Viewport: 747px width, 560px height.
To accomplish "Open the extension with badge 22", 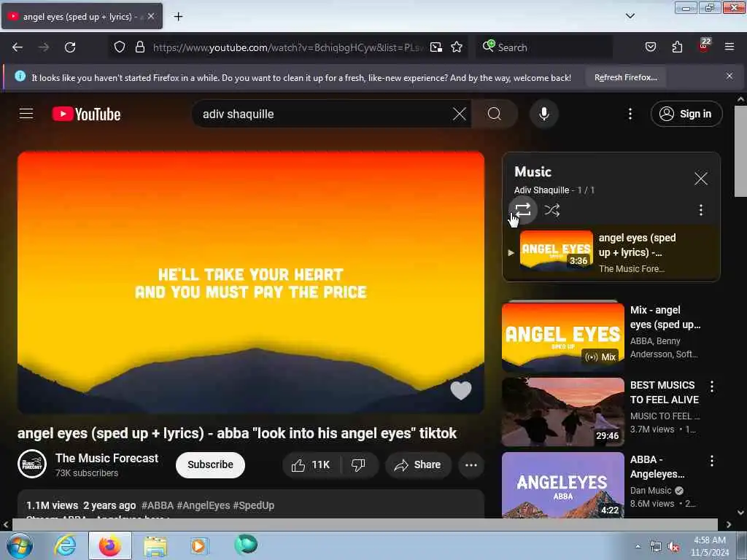I will pyautogui.click(x=704, y=46).
